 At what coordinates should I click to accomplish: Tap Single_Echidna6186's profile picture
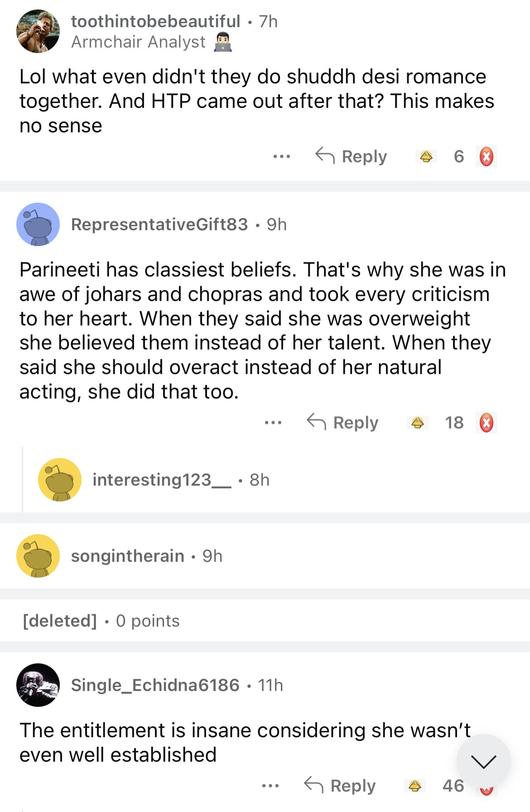[x=38, y=685]
